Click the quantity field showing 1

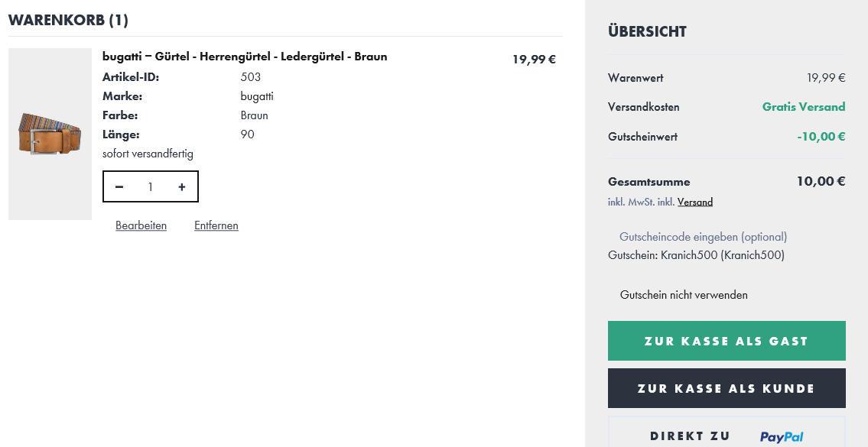(151, 187)
